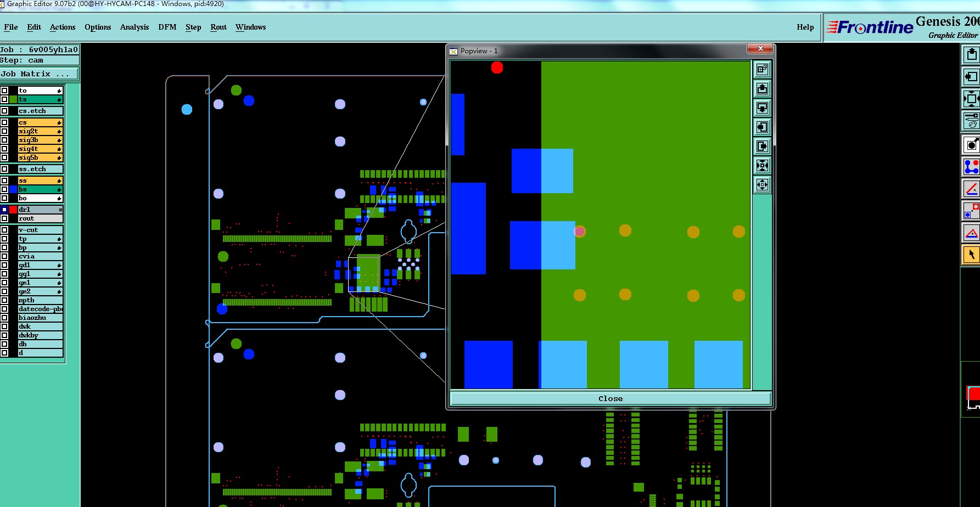Open the Actions menu

[63, 27]
